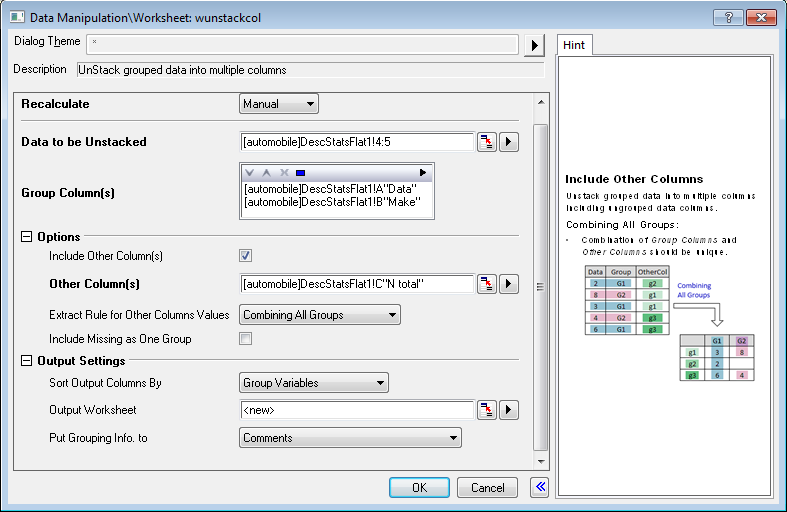Open the Recalculate mode dropdown
Viewport: 787px width, 512px height.
coord(279,104)
